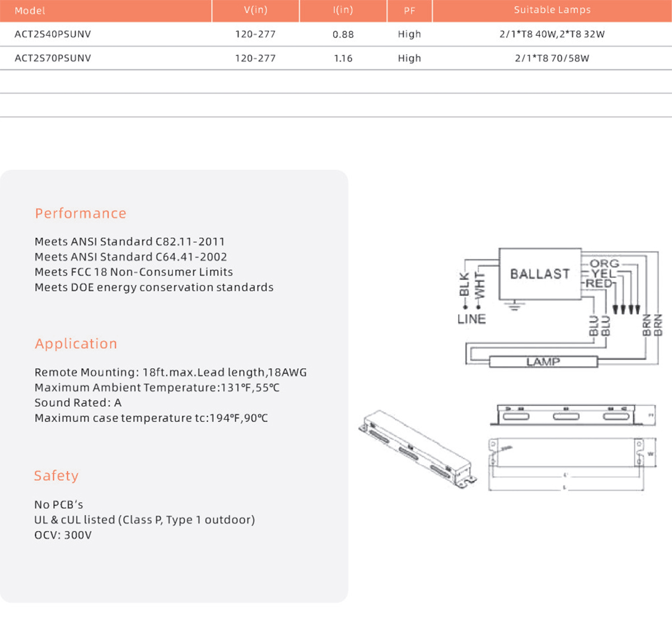The height and width of the screenshot is (622, 672).
Task: Click the LINE label in wiring diagram
Action: coord(472,319)
